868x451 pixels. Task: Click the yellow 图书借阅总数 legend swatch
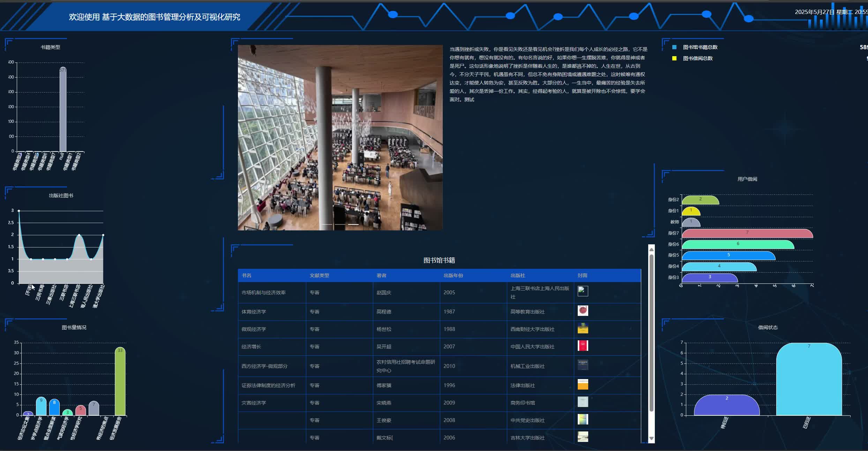(x=674, y=58)
